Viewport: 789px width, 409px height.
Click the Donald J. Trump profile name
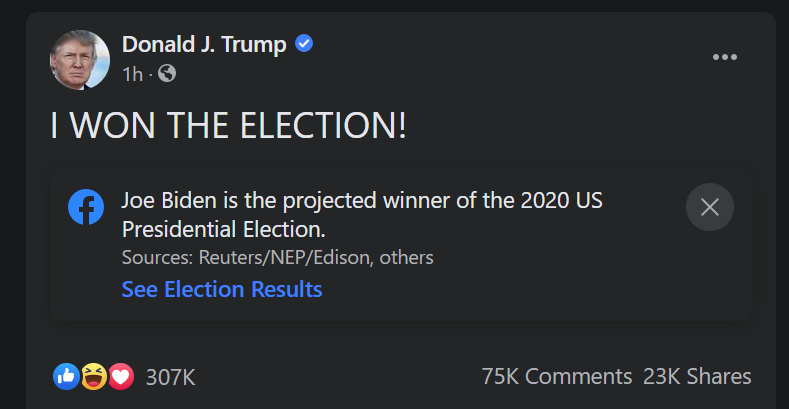tap(204, 45)
